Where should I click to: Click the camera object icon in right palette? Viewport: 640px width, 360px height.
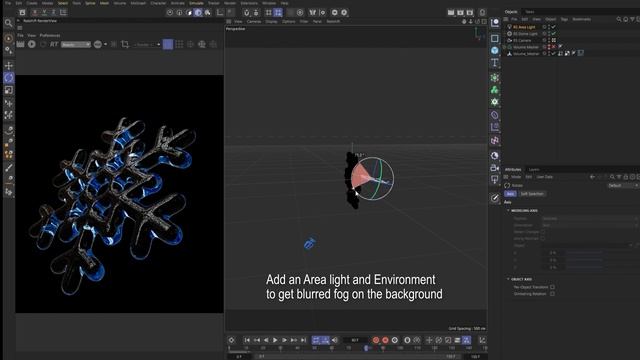point(495,167)
